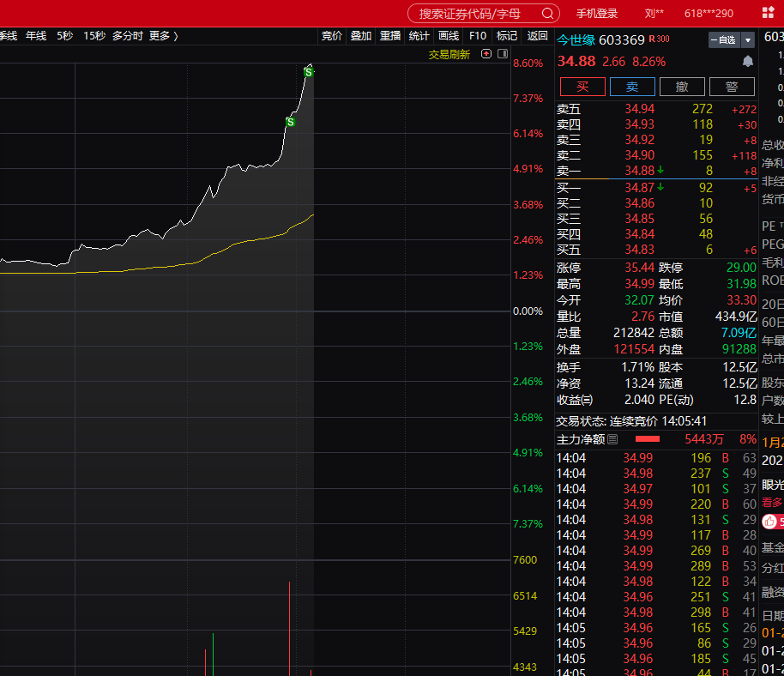Click the 总额 value 7.09亿
This screenshot has width=784, height=676.
[739, 333]
